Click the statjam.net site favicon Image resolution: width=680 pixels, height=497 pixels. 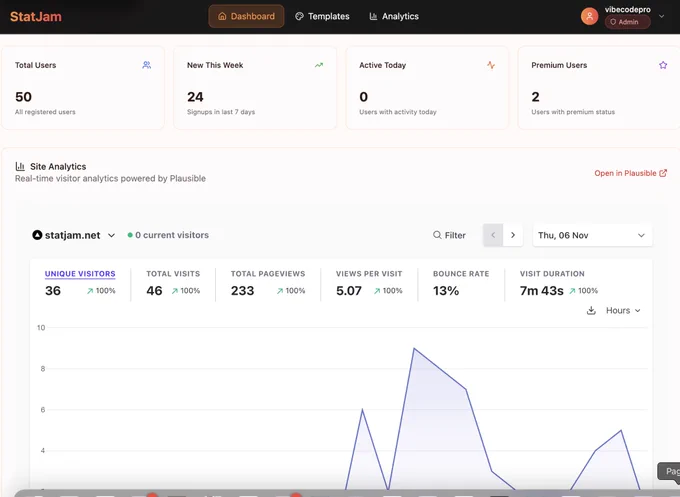[37, 235]
